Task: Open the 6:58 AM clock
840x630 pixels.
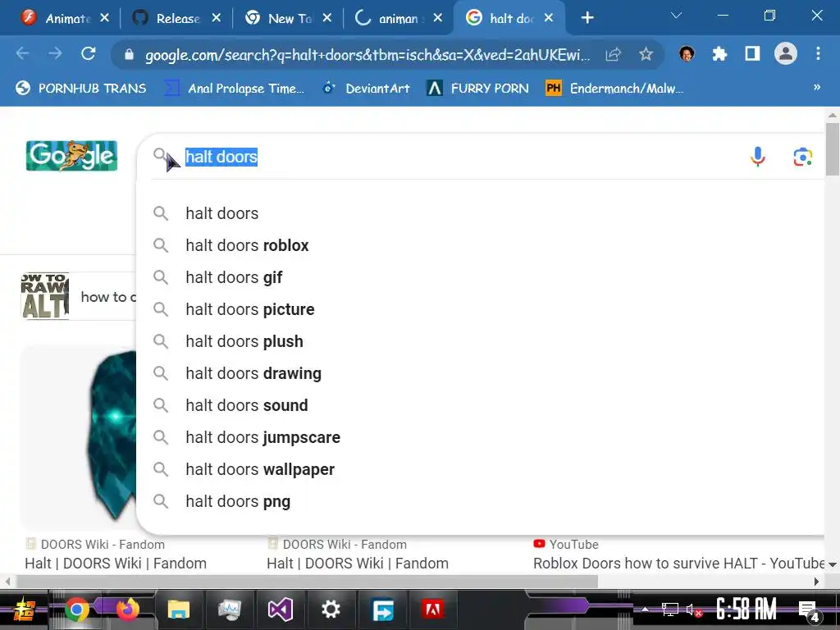Action: pyautogui.click(x=746, y=609)
